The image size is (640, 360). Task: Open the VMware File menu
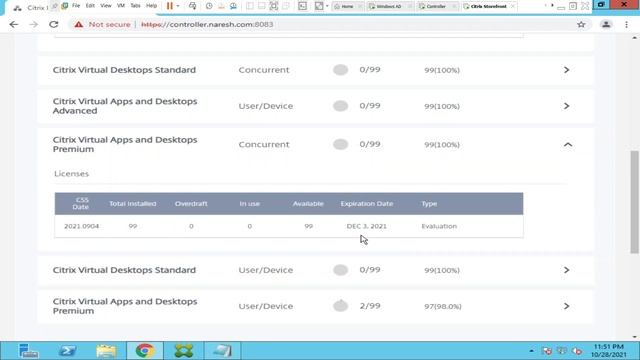point(76,6)
